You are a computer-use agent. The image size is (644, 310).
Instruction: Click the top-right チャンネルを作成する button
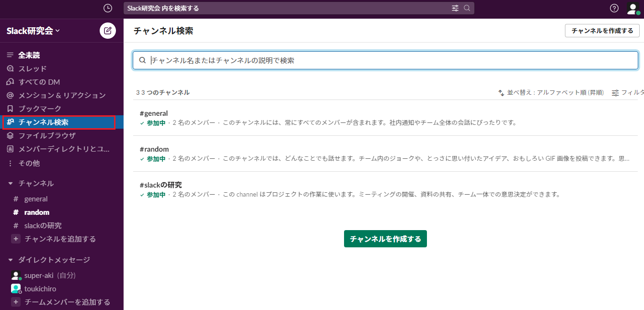point(602,31)
